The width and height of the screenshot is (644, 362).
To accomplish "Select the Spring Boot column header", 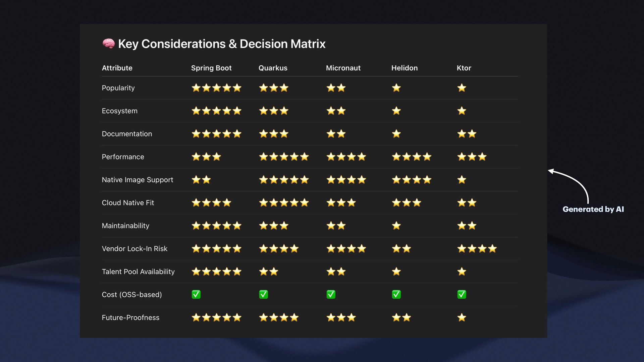I will point(211,68).
